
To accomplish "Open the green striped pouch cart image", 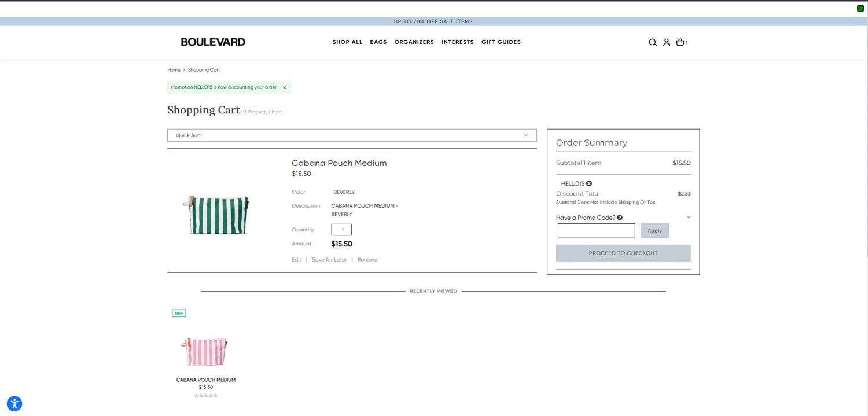I will (x=216, y=215).
